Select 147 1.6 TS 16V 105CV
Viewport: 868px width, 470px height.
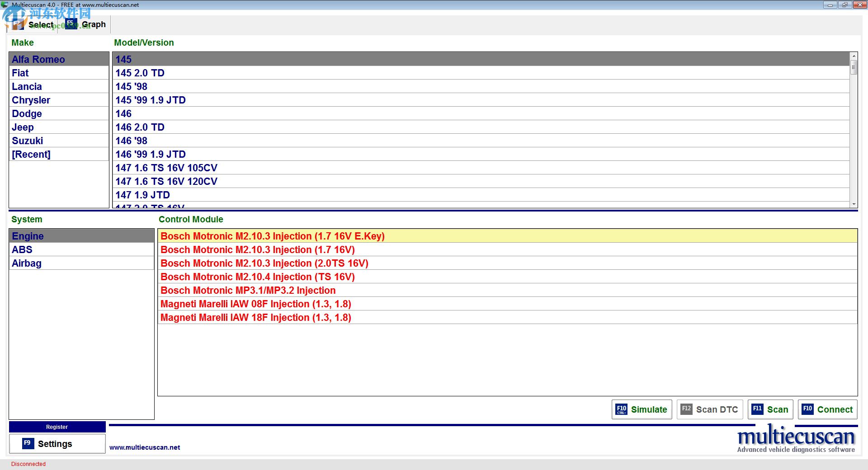(x=481, y=168)
